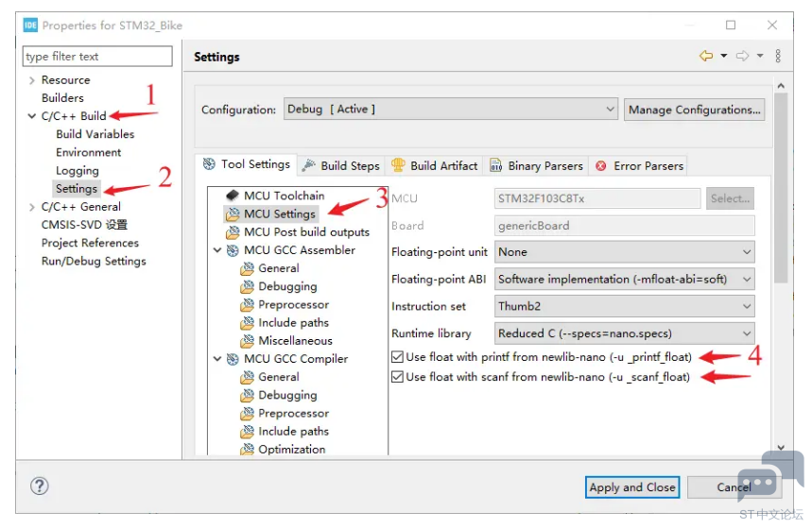
Task: Switch to the Binary Parsers tab
Action: (537, 165)
